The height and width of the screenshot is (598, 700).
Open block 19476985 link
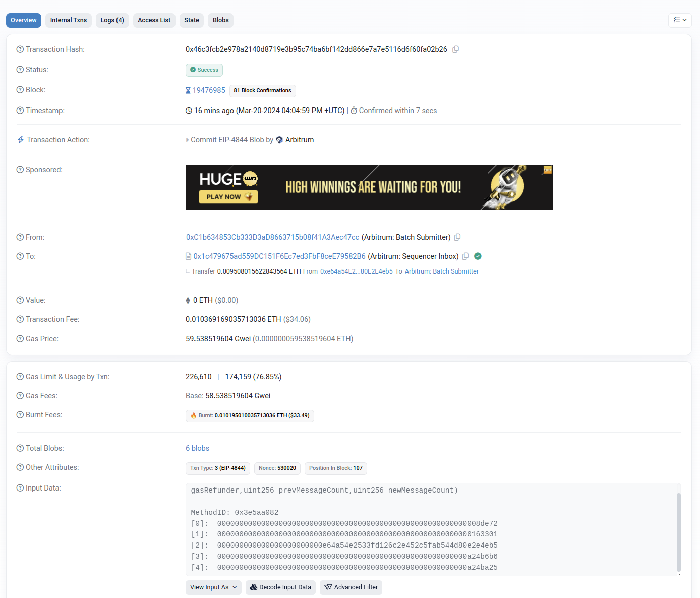click(x=209, y=90)
